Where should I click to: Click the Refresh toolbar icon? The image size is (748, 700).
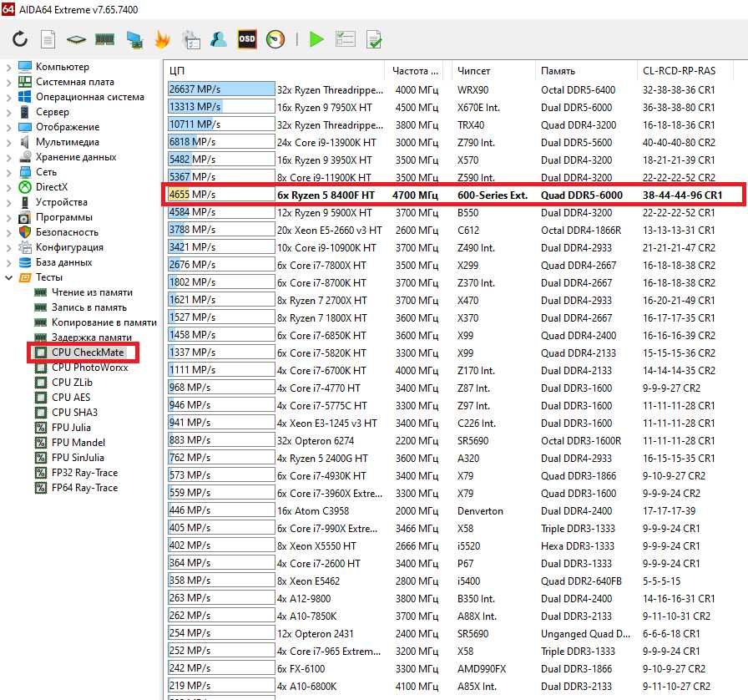pos(19,39)
